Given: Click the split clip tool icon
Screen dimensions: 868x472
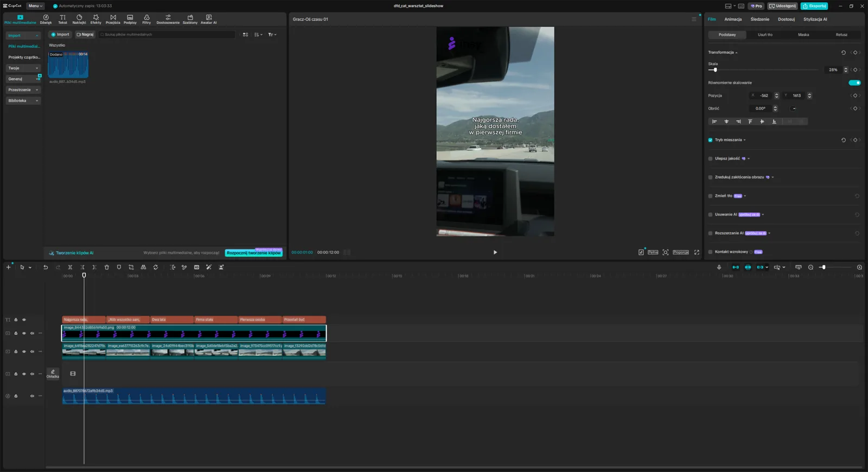Looking at the screenshot, I should tap(70, 267).
